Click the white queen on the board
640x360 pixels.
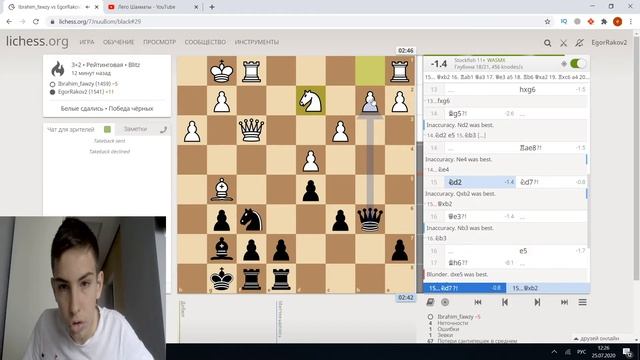tap(251, 130)
